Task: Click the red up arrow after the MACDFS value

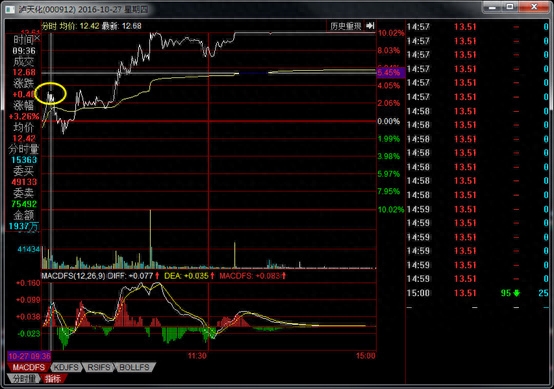Action: (x=284, y=276)
